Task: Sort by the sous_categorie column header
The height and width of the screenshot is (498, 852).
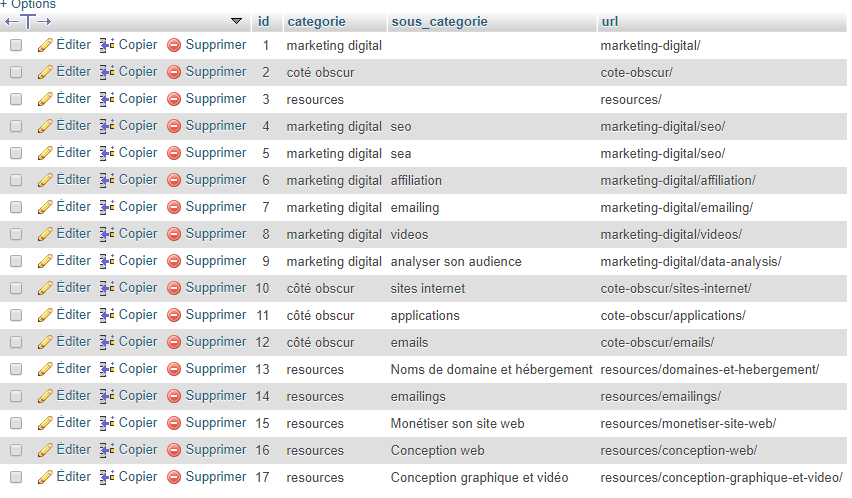Action: [439, 21]
